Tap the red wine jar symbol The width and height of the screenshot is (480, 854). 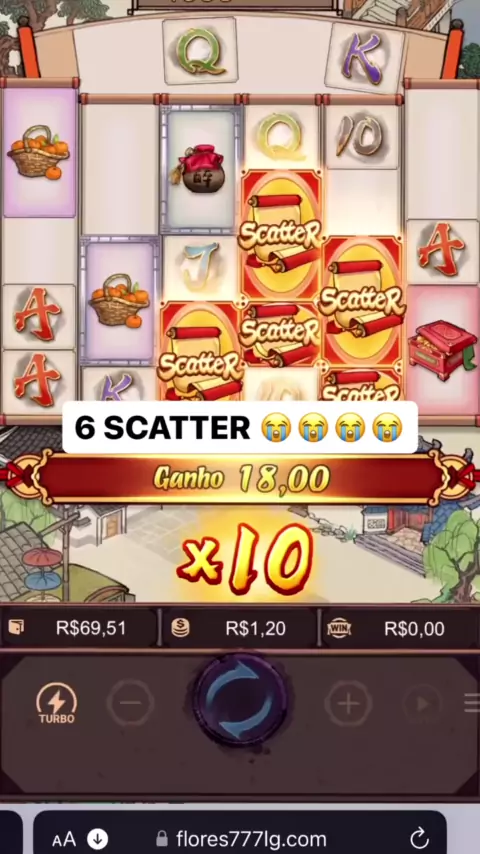pyautogui.click(x=199, y=168)
